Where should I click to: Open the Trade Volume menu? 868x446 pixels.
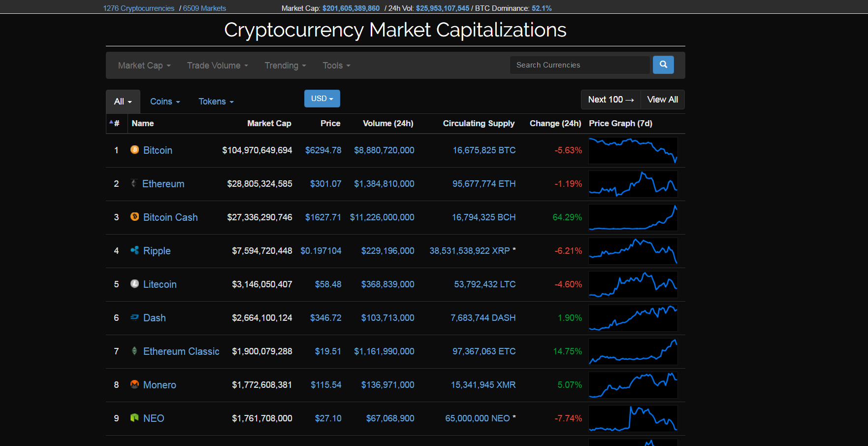point(218,66)
